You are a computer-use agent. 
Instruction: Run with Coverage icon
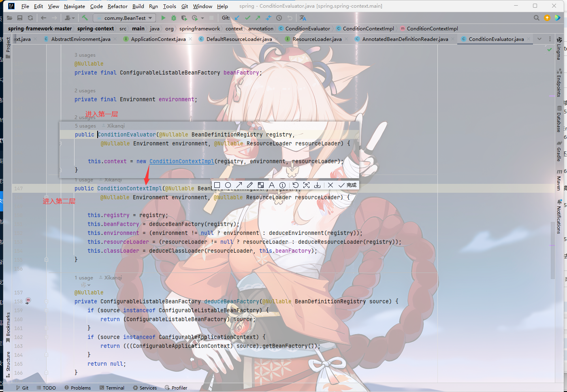click(x=184, y=18)
